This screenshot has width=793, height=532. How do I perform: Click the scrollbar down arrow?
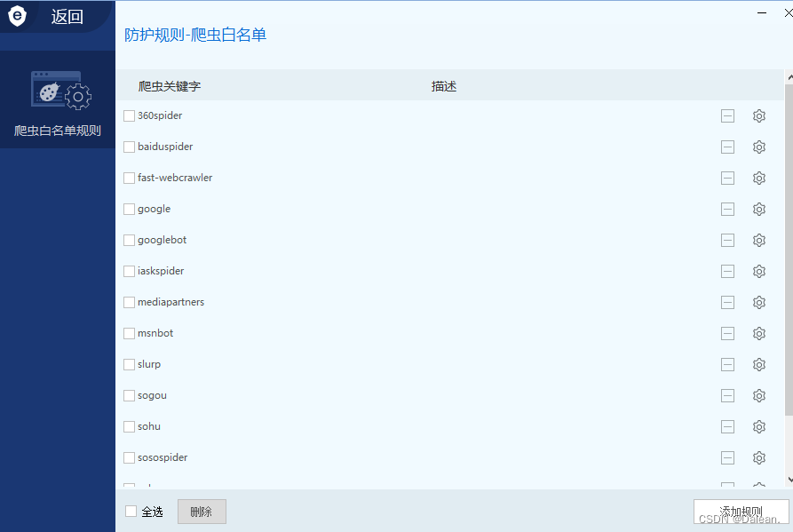click(789, 480)
